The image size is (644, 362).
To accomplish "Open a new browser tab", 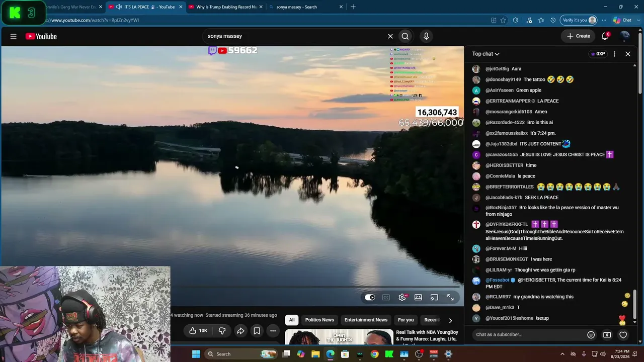I will 353,7.
